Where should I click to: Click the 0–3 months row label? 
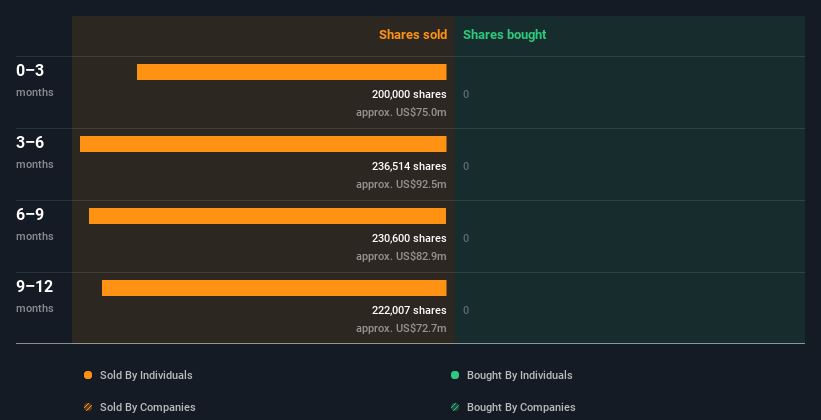[35, 80]
